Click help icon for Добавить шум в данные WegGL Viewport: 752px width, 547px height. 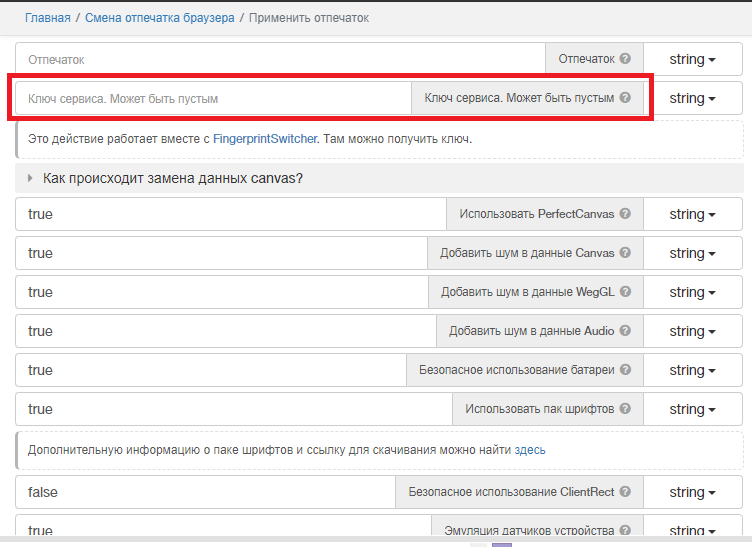[625, 292]
